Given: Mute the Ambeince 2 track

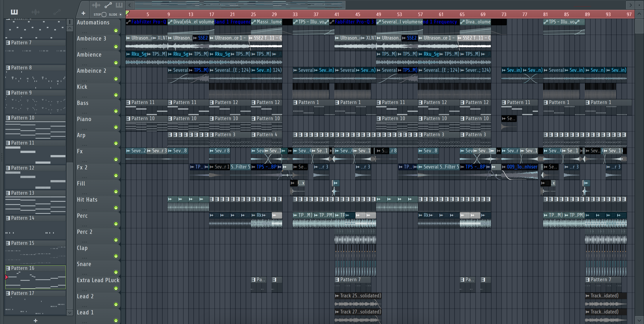Looking at the screenshot, I should coord(116,79).
